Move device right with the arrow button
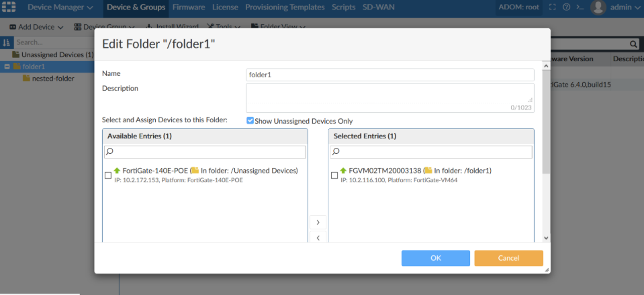This screenshot has width=644, height=295. pyautogui.click(x=318, y=222)
